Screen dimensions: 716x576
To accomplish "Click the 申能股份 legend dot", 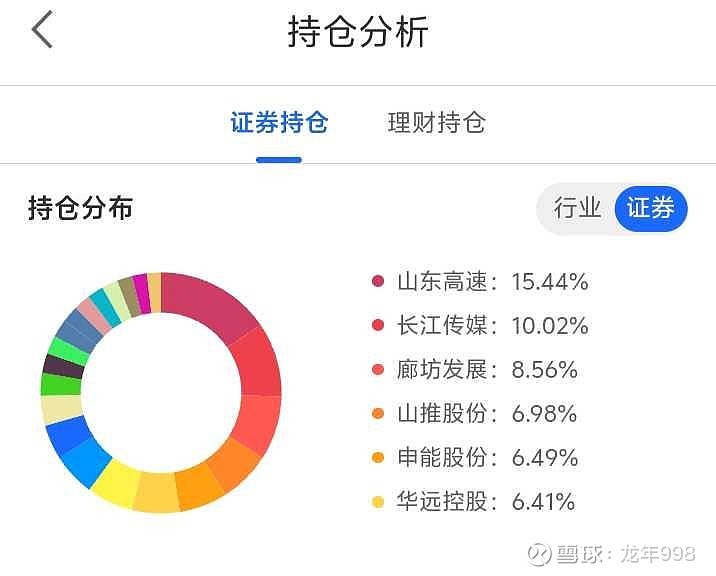I will [378, 458].
